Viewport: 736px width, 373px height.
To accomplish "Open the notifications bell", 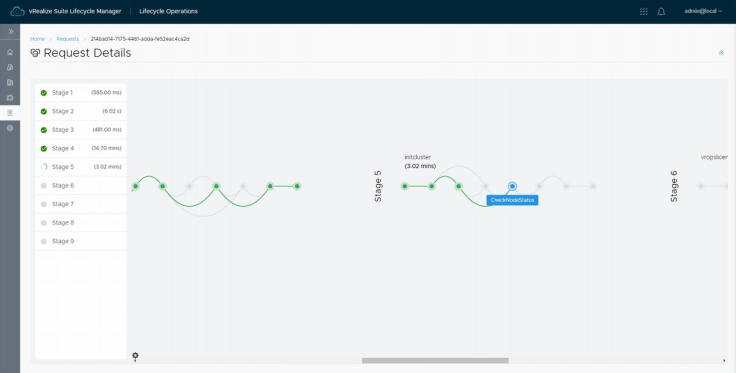I will tap(661, 11).
